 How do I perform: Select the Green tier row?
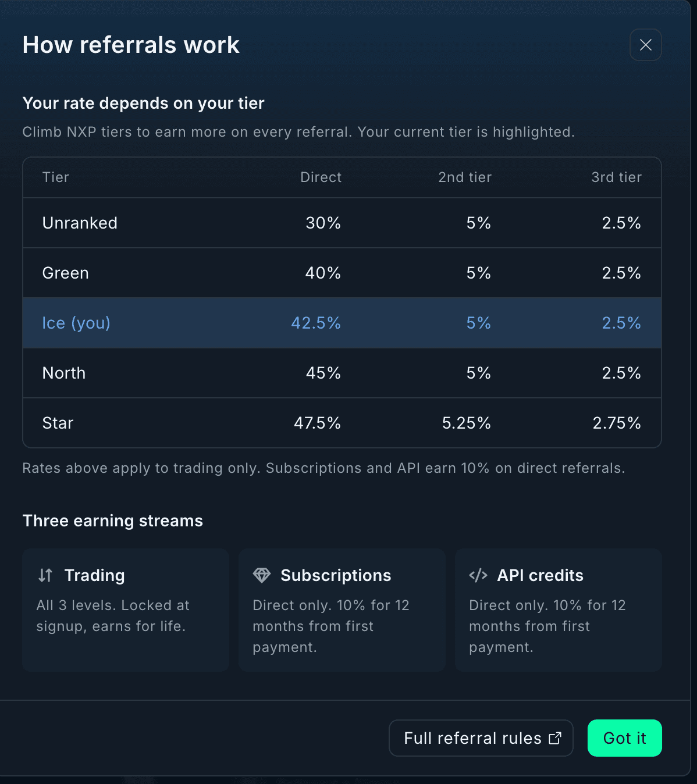point(342,273)
